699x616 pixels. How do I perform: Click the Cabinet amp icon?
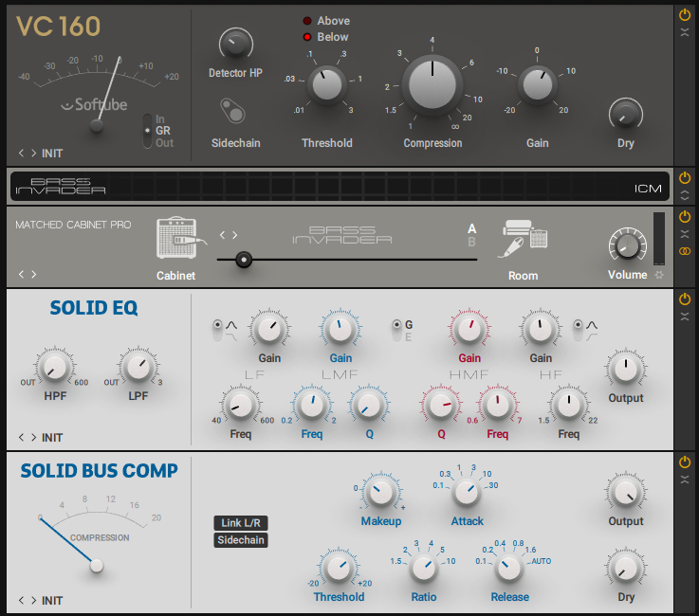pyautogui.click(x=180, y=238)
